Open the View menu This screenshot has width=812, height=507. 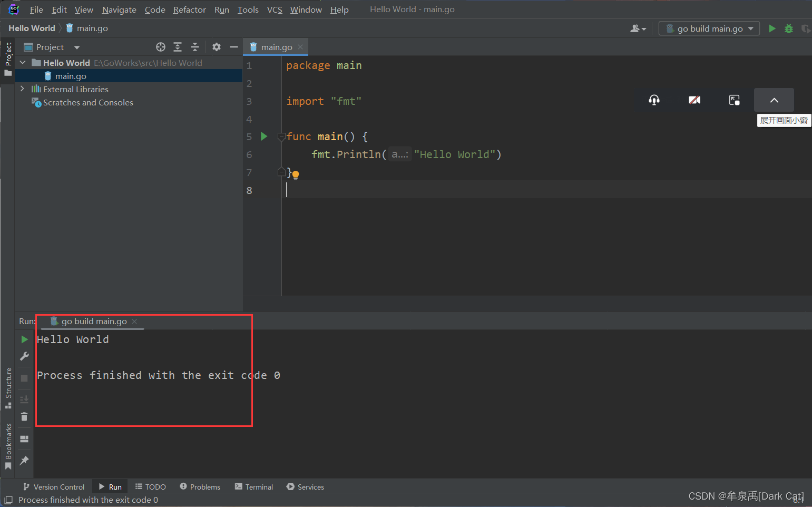click(x=84, y=9)
